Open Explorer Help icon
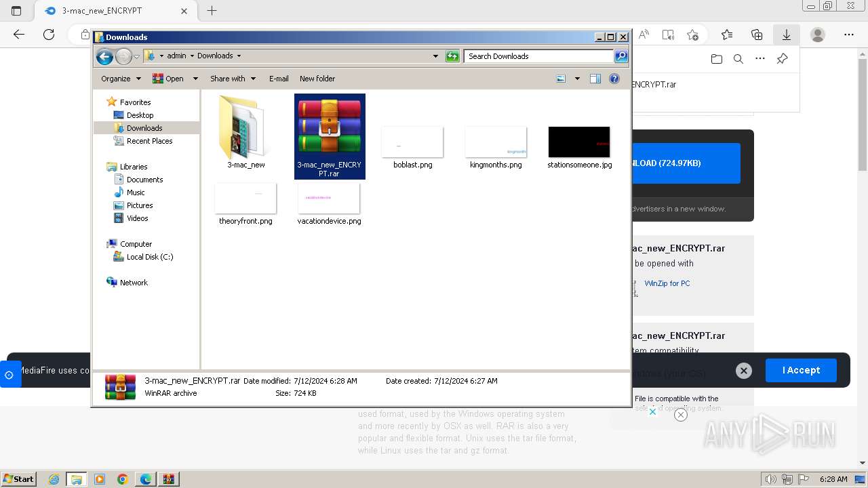Viewport: 868px width, 488px height. [x=614, y=79]
